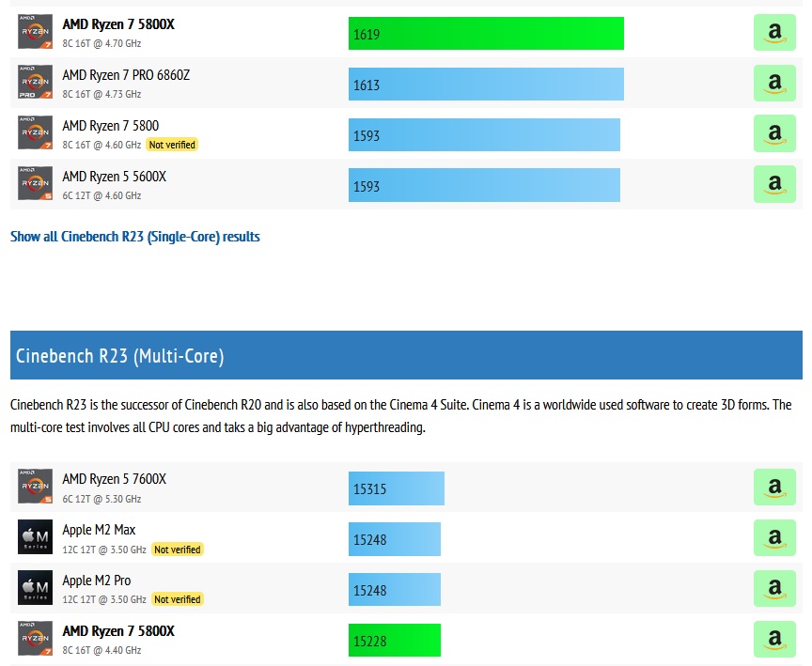812x666 pixels.
Task: Click the 15248 bar for Apple M2 Pro
Action: (395, 589)
